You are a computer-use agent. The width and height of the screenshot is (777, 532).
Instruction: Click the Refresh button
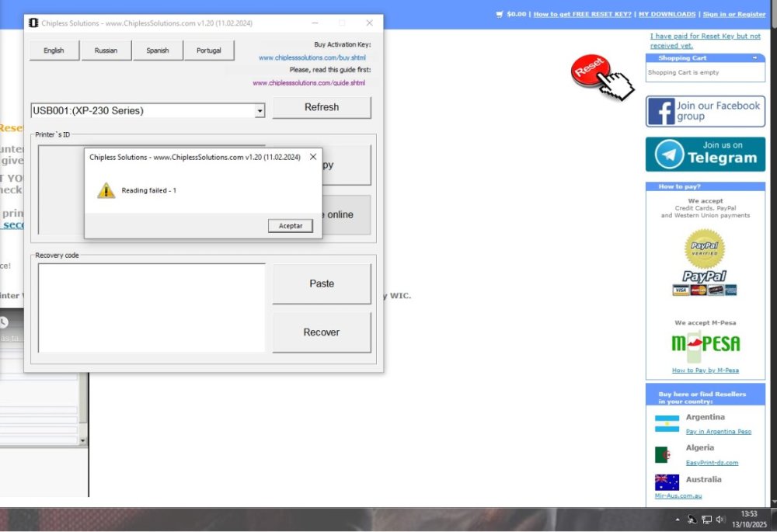321,107
